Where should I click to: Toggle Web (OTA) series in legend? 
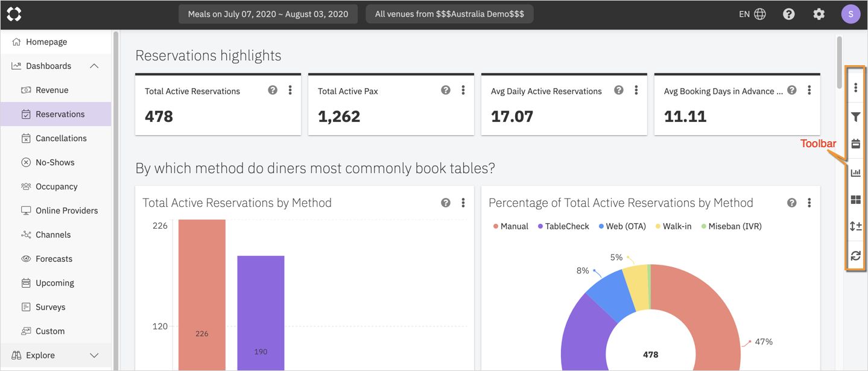pyautogui.click(x=622, y=226)
